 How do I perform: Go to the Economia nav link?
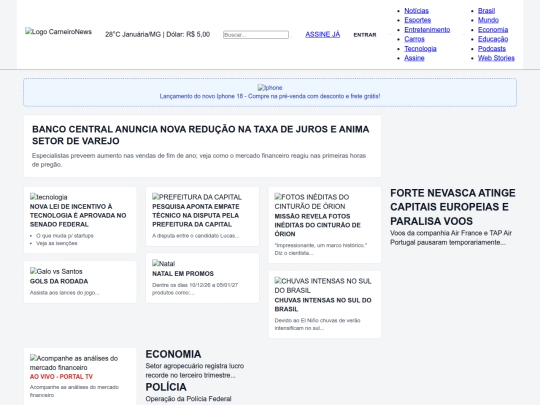[493, 30]
